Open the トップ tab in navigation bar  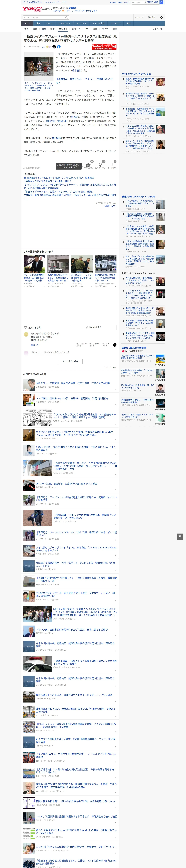point(27,24)
